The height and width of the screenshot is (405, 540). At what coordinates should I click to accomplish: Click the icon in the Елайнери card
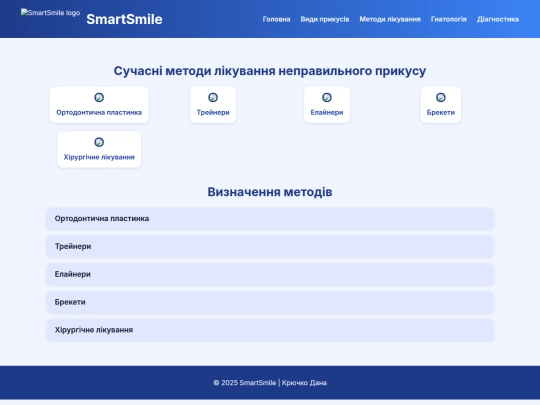pos(327,97)
